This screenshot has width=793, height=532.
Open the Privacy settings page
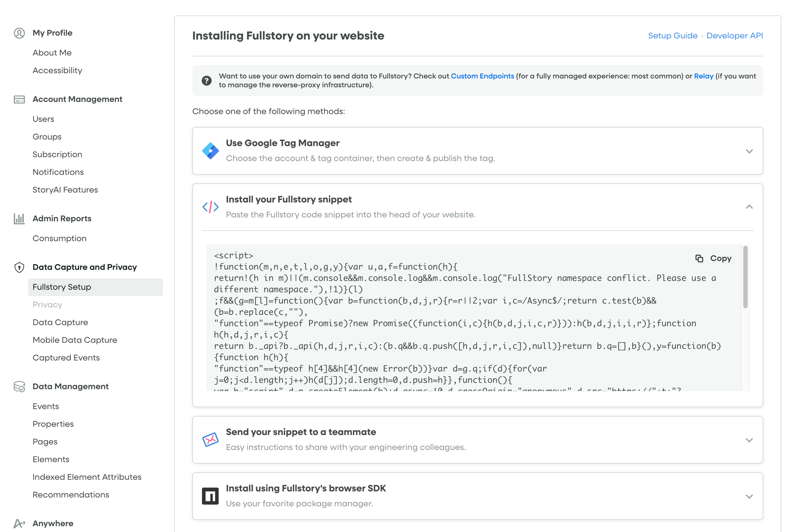coord(47,305)
